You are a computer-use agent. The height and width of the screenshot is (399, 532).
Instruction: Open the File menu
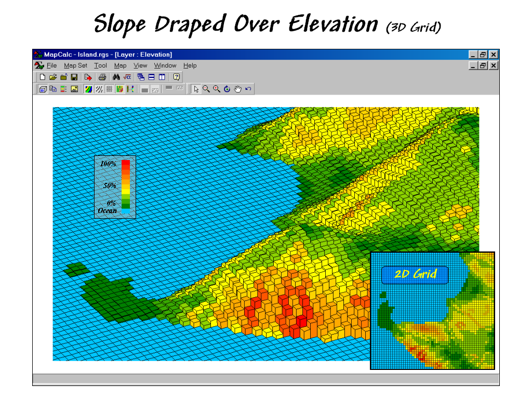tap(51, 65)
